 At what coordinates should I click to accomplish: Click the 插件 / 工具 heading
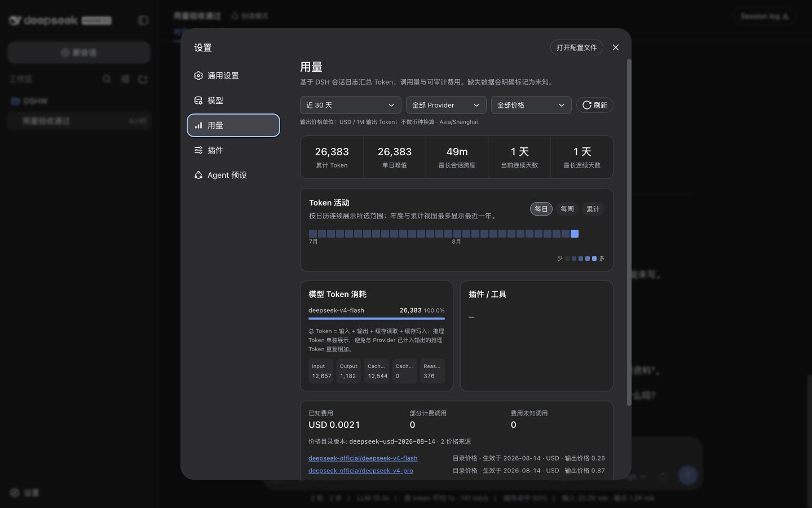tap(487, 294)
